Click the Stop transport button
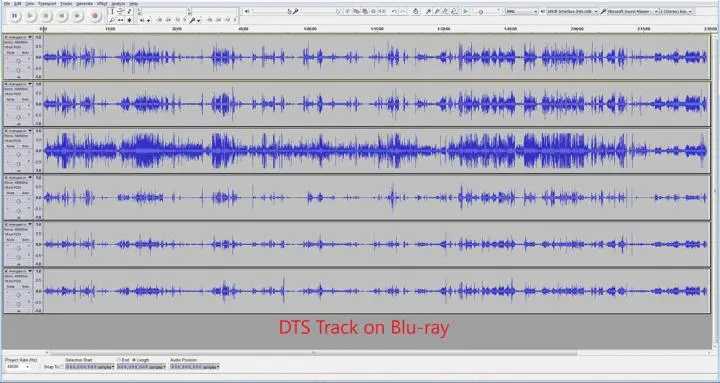The width and height of the screenshot is (720, 383). click(x=45, y=15)
